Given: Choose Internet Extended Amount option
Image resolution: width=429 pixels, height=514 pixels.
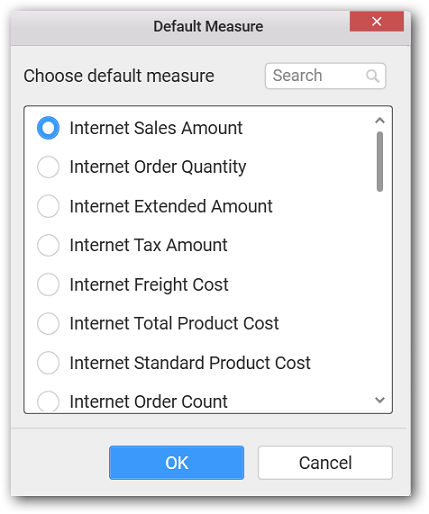Looking at the screenshot, I should 48,206.
